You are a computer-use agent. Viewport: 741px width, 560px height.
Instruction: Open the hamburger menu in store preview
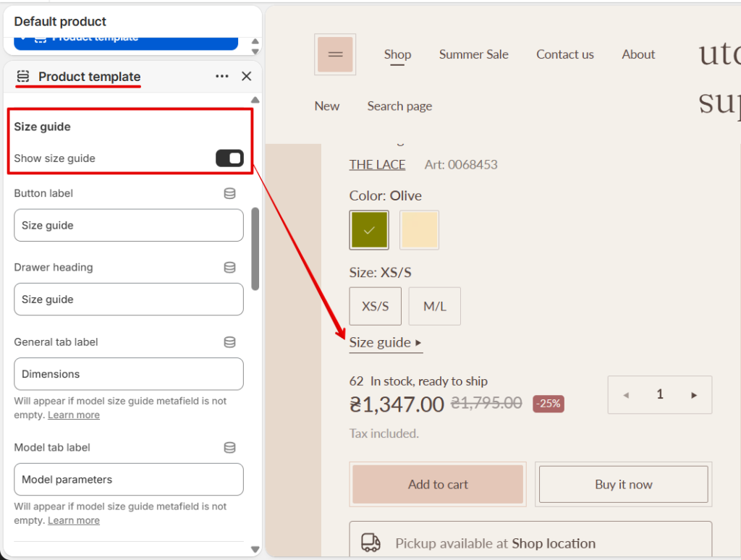pos(335,54)
